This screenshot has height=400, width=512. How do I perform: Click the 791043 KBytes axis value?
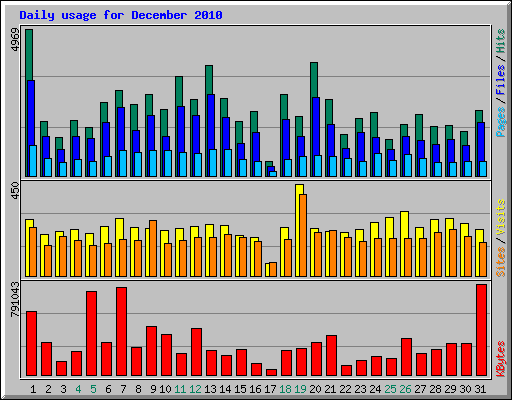tap(15, 299)
